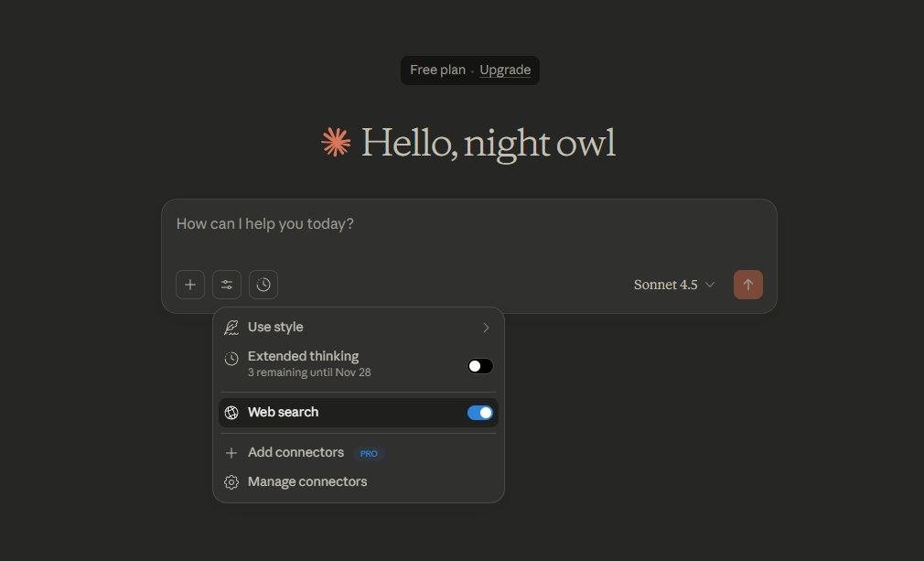This screenshot has height=561, width=924.
Task: Click the 'Free plan' text
Action: click(x=438, y=70)
